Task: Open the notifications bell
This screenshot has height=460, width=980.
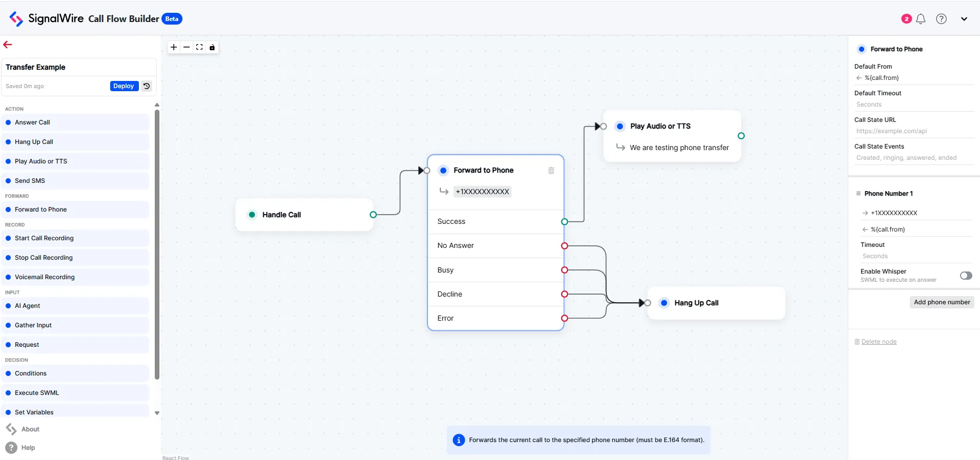Action: click(x=921, y=19)
